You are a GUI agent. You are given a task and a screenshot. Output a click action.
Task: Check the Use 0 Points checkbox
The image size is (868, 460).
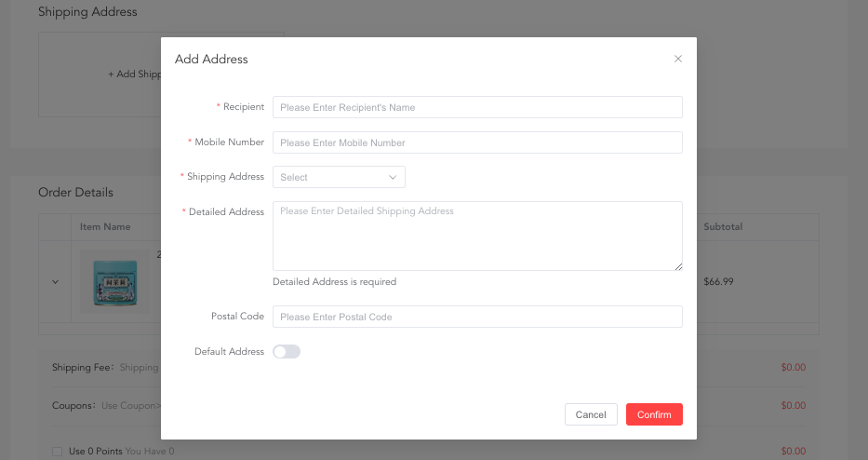coord(58,452)
